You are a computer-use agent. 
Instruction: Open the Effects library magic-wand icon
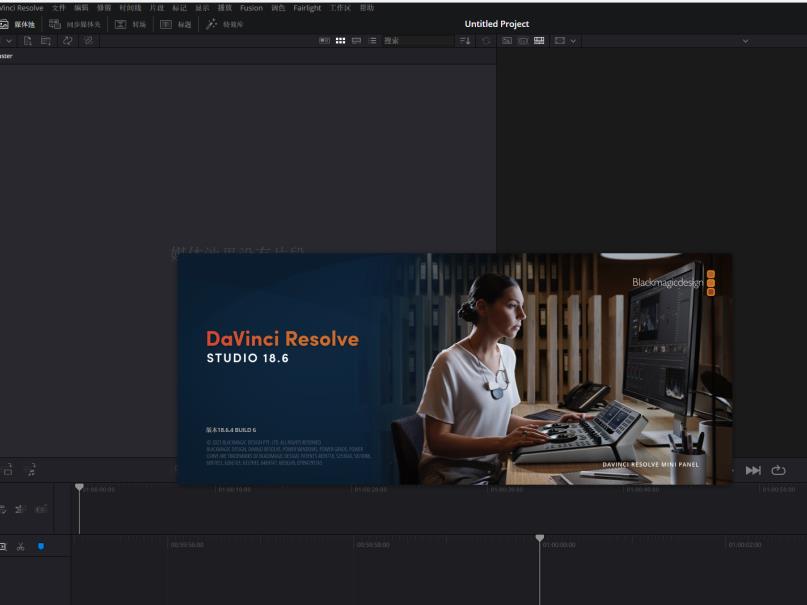(211, 24)
